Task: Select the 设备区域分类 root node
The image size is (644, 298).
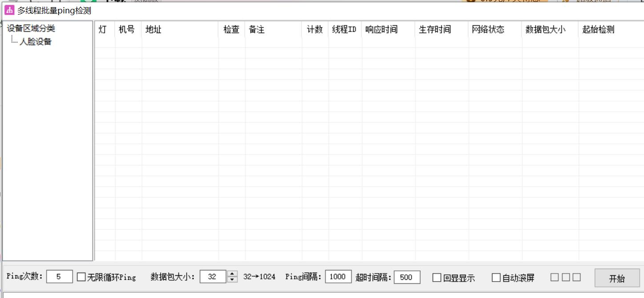Action: click(31, 29)
